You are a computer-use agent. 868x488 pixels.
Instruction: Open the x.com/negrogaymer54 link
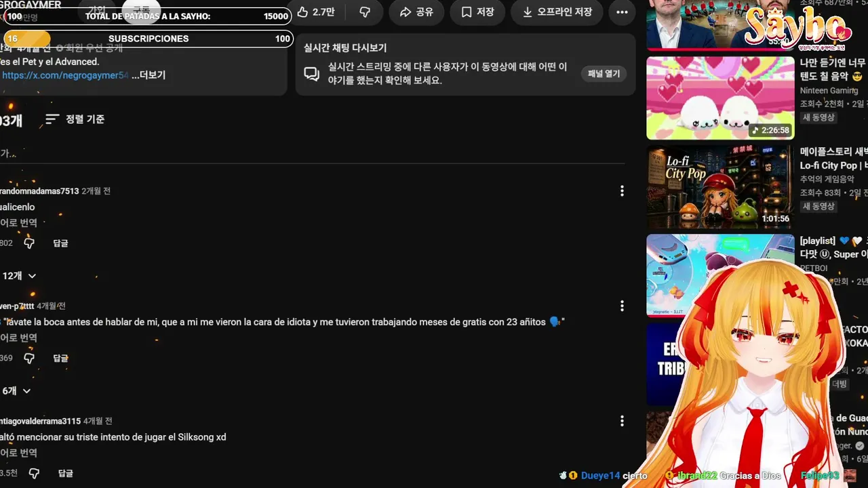pyautogui.click(x=65, y=75)
